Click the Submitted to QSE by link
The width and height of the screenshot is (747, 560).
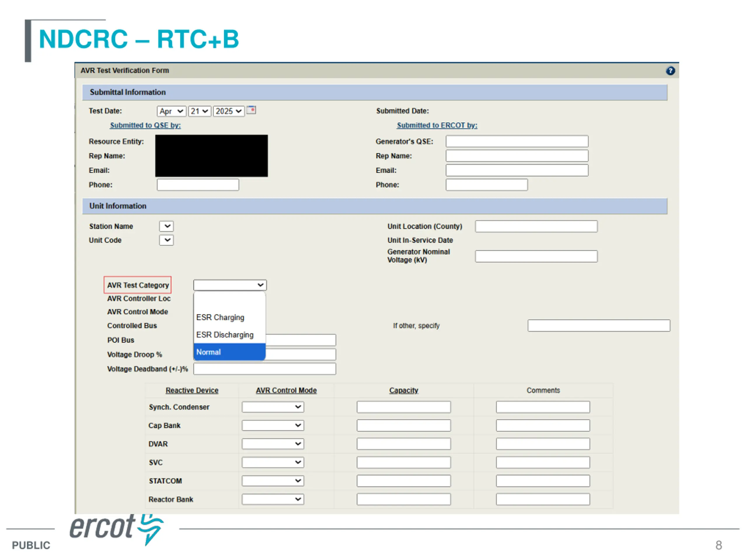coord(145,125)
